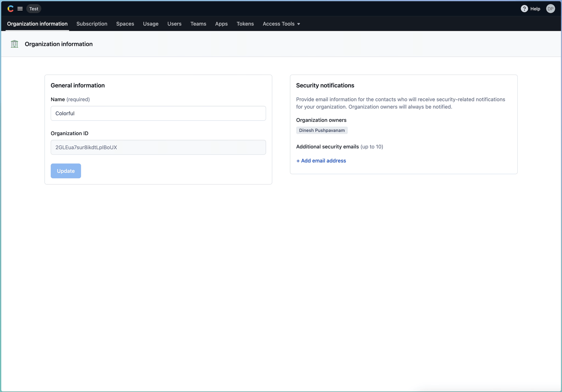Click the Access Tools caret arrow
The height and width of the screenshot is (392, 562).
(299, 24)
